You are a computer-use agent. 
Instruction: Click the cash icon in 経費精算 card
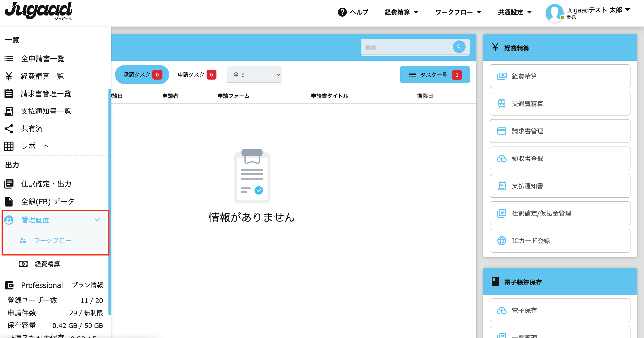[x=502, y=76]
